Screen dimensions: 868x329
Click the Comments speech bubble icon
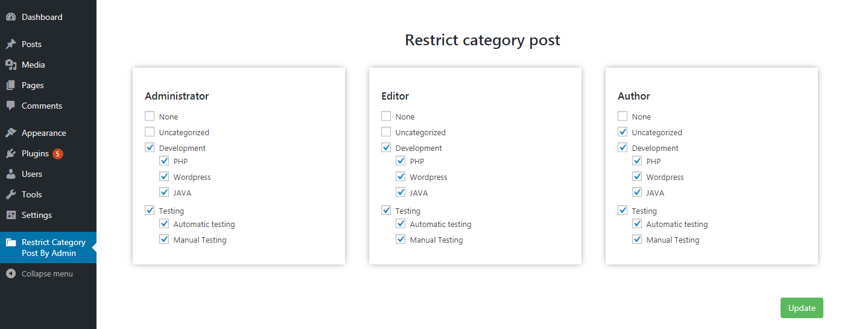(x=10, y=106)
